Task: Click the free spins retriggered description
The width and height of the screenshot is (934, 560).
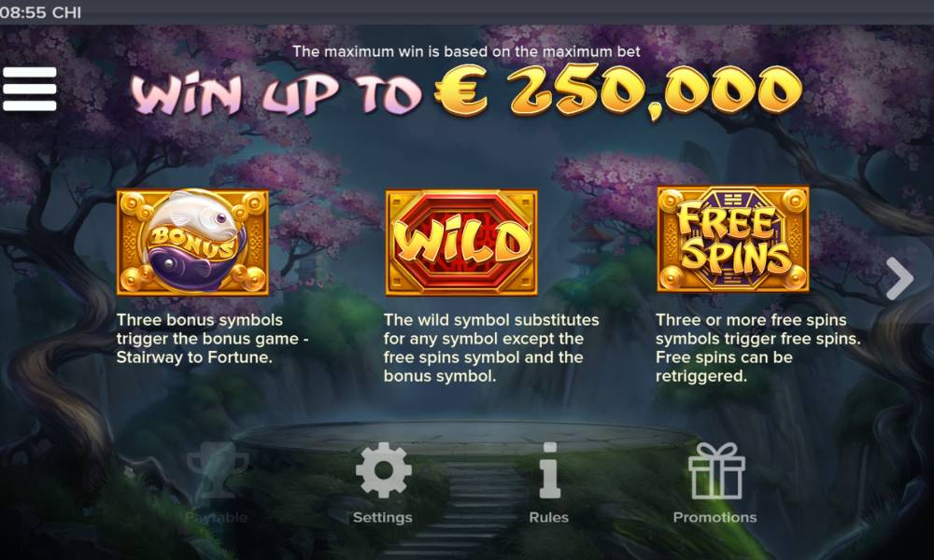Action: pos(757,347)
